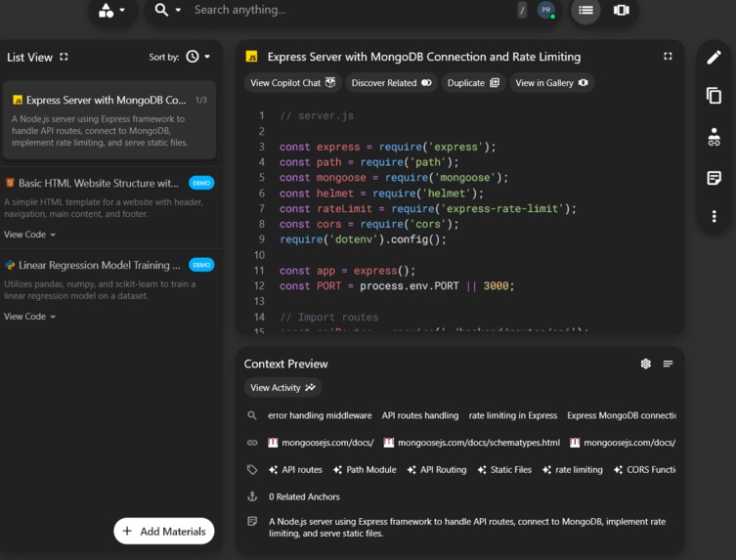Screen dimensions: 736x560
Task: Click the Context Preview lines menu icon
Action: (x=668, y=364)
